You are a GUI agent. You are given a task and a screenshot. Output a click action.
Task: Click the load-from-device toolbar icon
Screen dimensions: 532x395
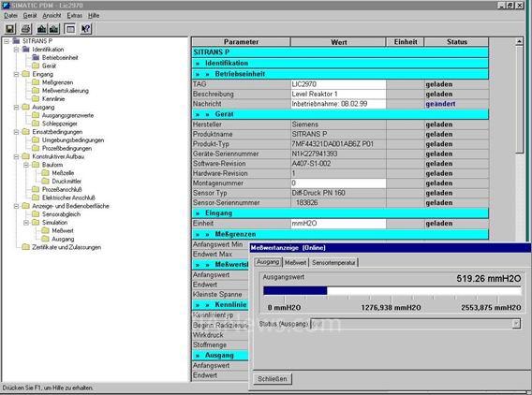[x=54, y=29]
